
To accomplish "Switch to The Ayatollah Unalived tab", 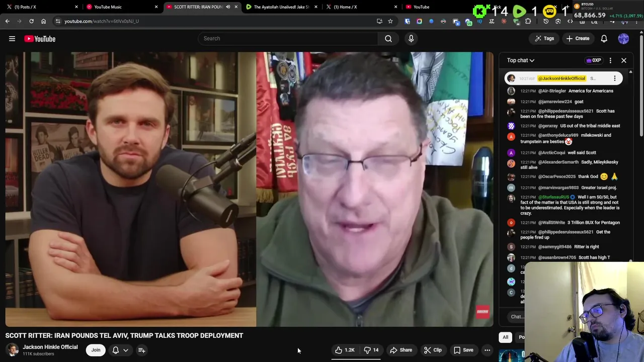I will pos(281,7).
